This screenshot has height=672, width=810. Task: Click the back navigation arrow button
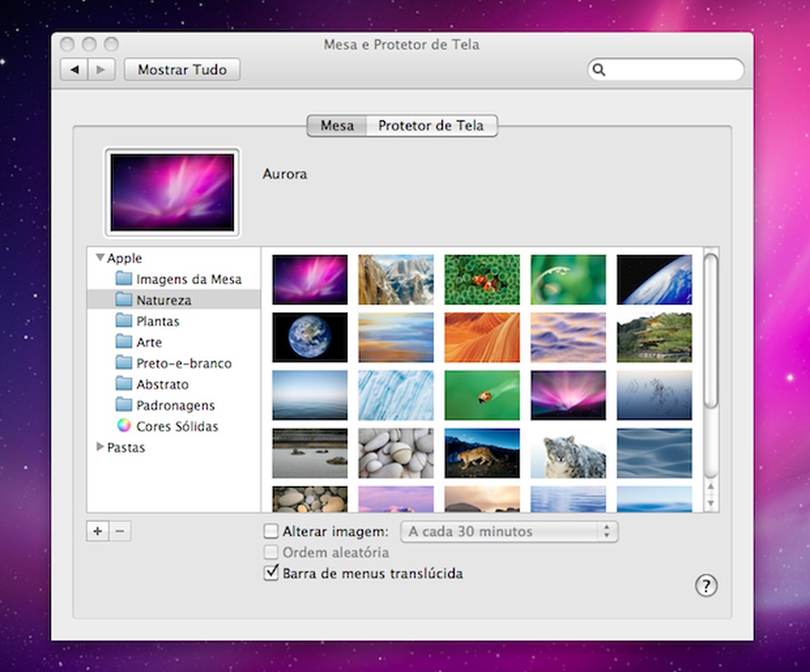coord(74,70)
